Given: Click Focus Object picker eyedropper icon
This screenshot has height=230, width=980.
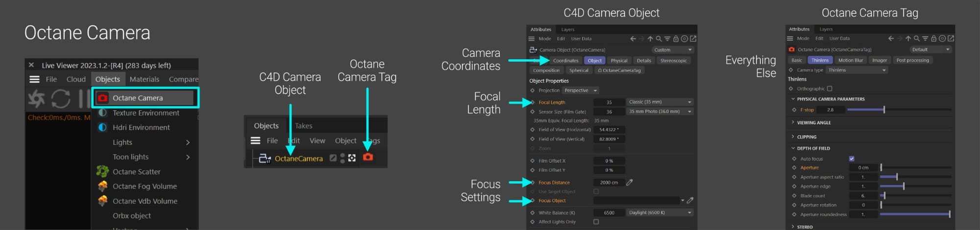Looking at the screenshot, I should 690,201.
